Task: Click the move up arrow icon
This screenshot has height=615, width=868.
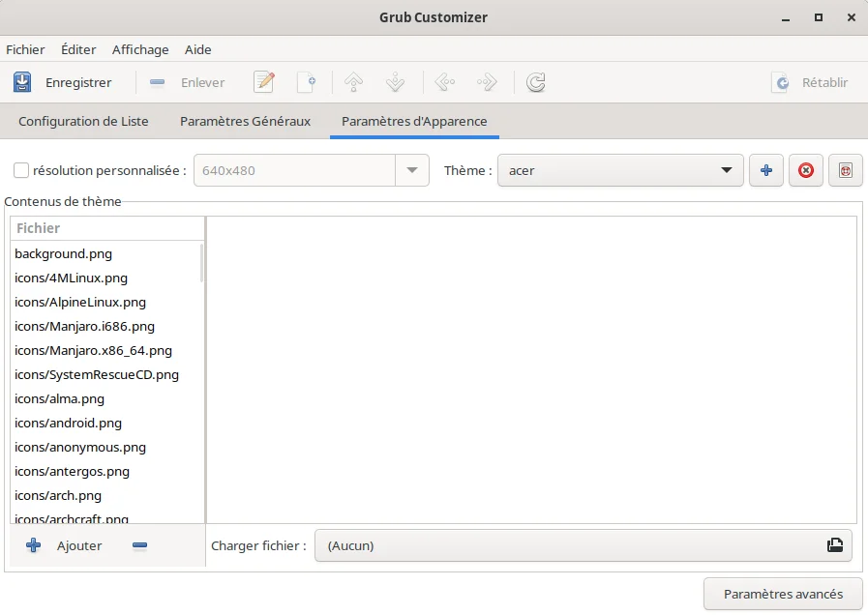Action: pyautogui.click(x=354, y=82)
